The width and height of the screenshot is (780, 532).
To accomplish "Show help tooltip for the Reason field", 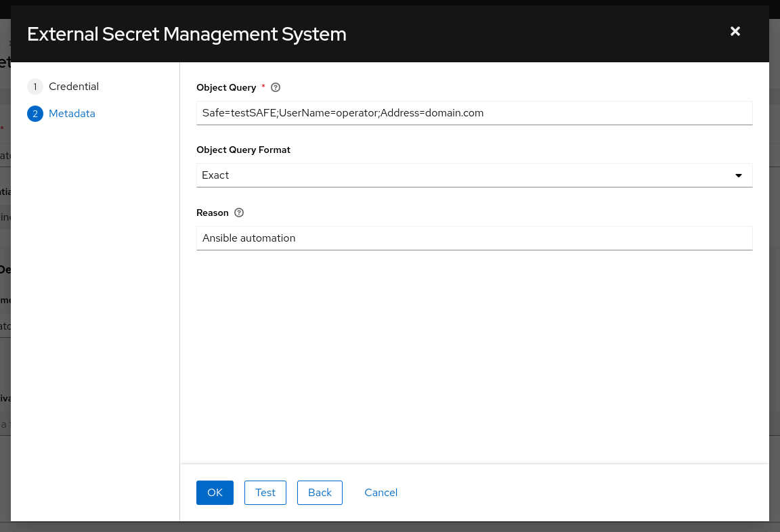I will 239,213.
